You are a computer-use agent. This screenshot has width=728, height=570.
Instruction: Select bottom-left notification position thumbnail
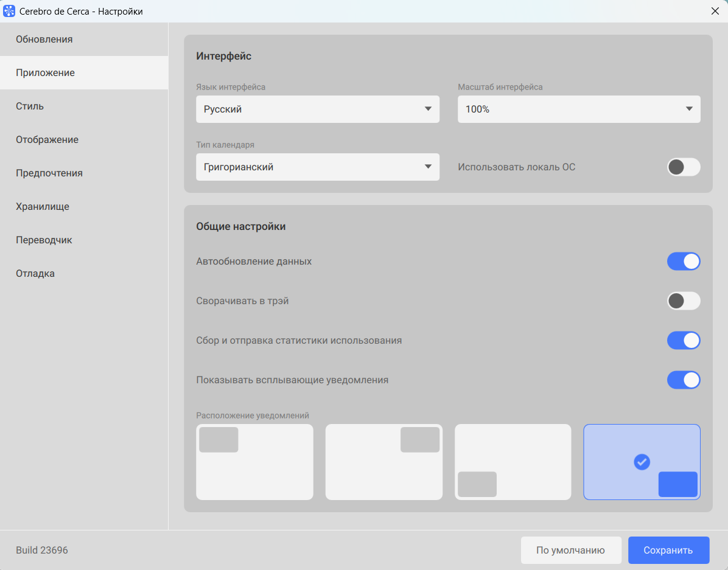[x=513, y=462]
